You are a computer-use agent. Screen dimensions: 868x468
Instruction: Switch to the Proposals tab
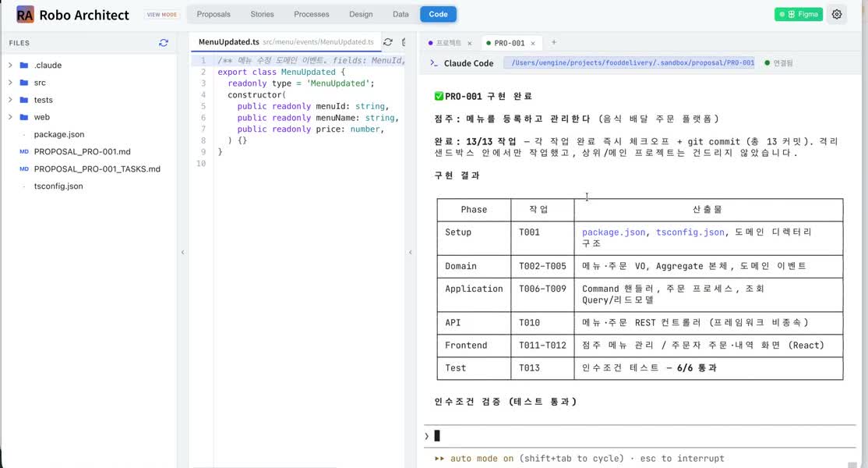pos(213,14)
